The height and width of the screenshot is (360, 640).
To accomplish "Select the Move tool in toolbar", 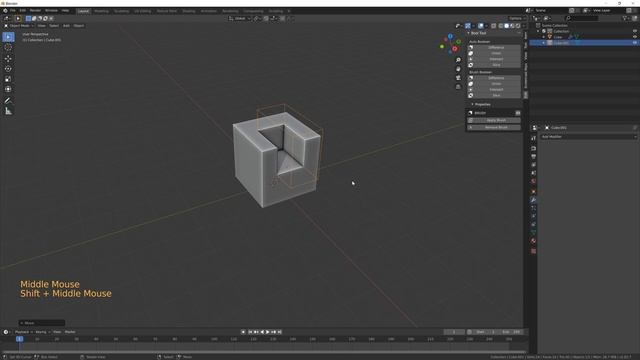I will pyautogui.click(x=8, y=59).
